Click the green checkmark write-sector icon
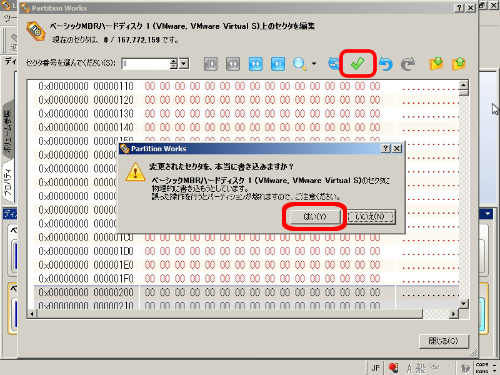The width and height of the screenshot is (500, 375). pos(357,63)
